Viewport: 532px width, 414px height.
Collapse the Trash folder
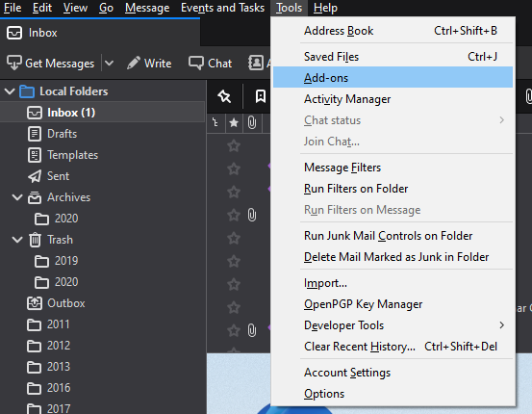[x=17, y=240]
